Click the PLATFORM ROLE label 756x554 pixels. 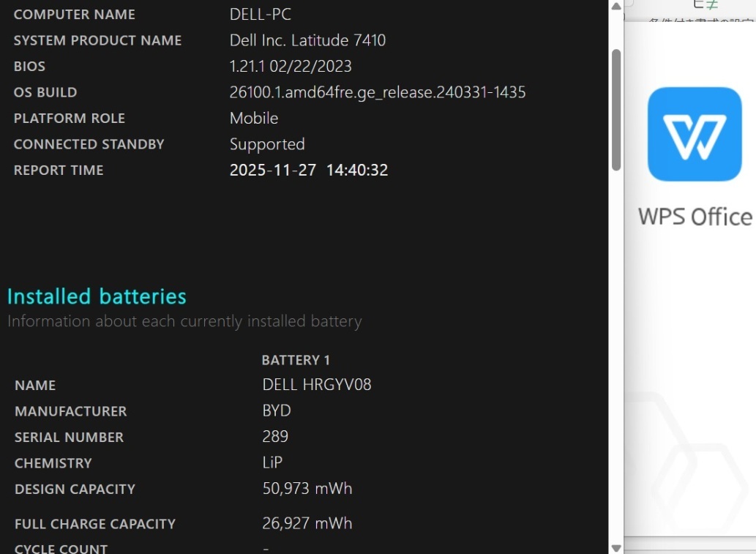70,119
